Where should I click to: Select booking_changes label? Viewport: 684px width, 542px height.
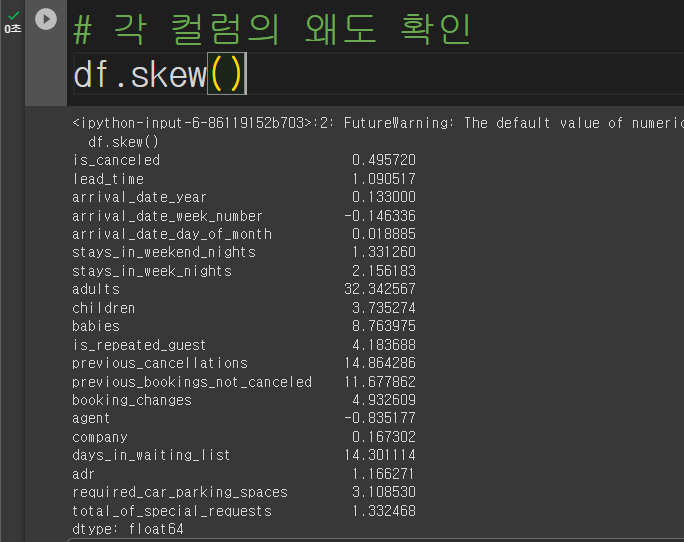[132, 400]
